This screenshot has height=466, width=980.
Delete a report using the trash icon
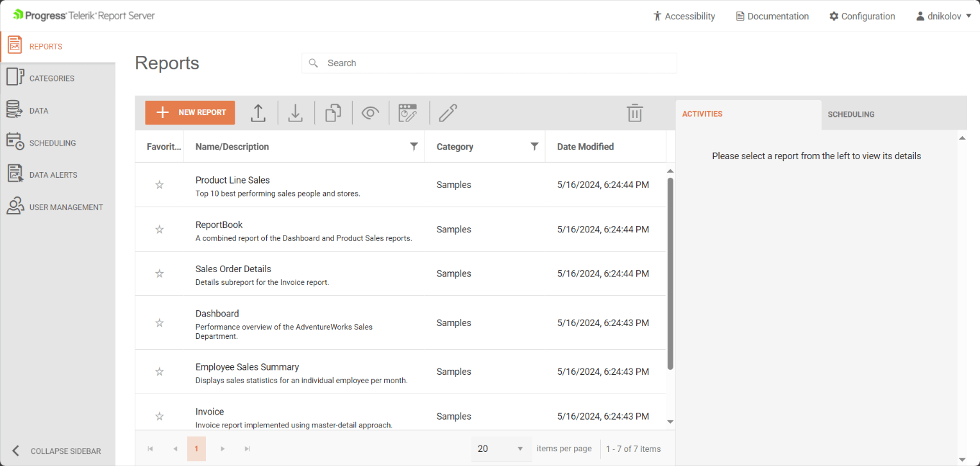click(635, 112)
